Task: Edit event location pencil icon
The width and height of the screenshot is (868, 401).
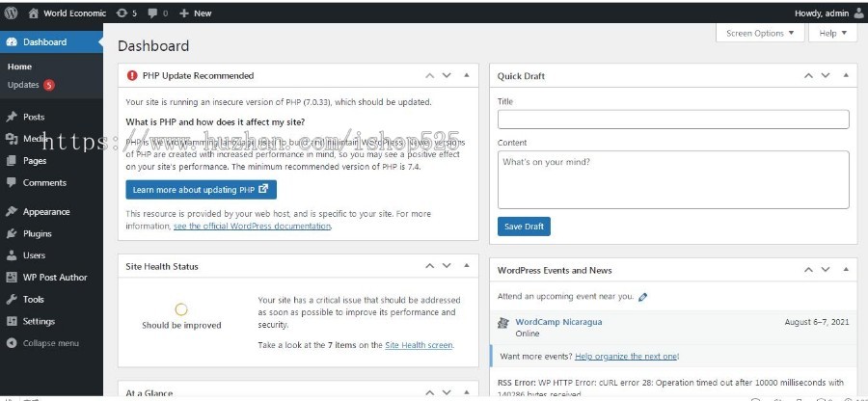Action: [642, 297]
